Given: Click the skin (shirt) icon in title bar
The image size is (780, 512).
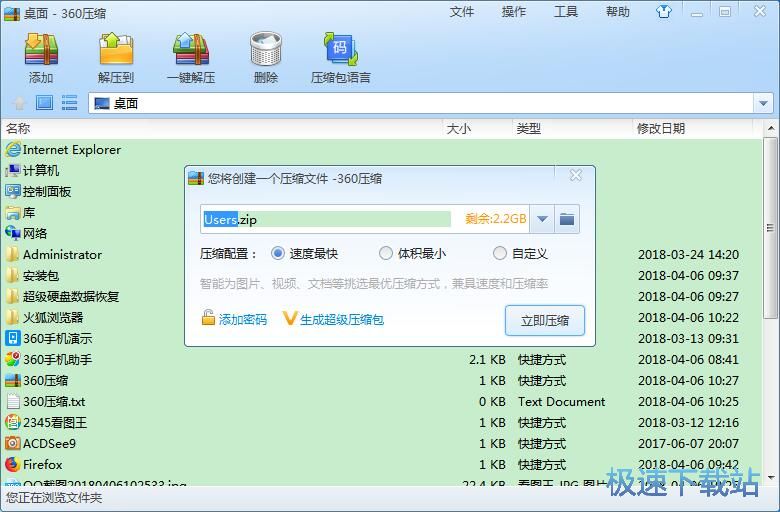Looking at the screenshot, I should [x=664, y=11].
